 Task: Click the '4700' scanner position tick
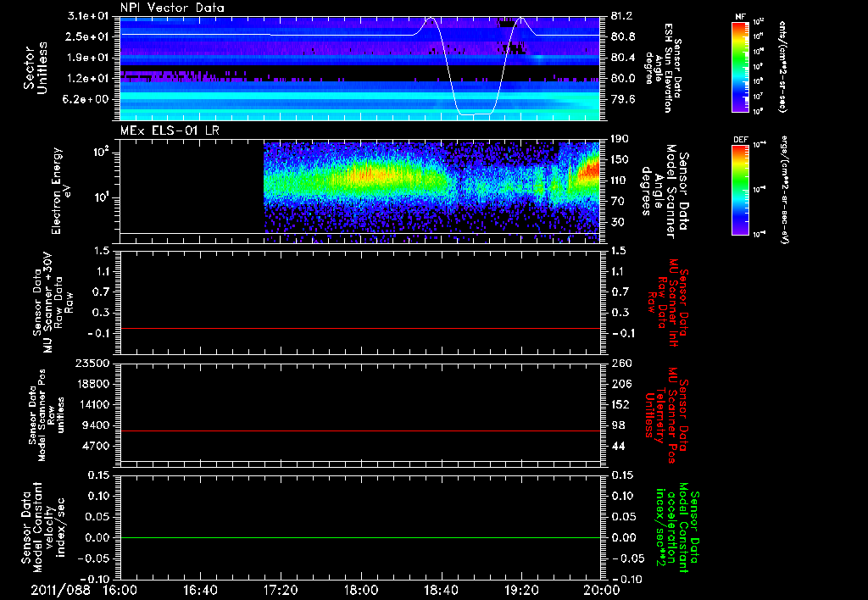(x=95, y=446)
